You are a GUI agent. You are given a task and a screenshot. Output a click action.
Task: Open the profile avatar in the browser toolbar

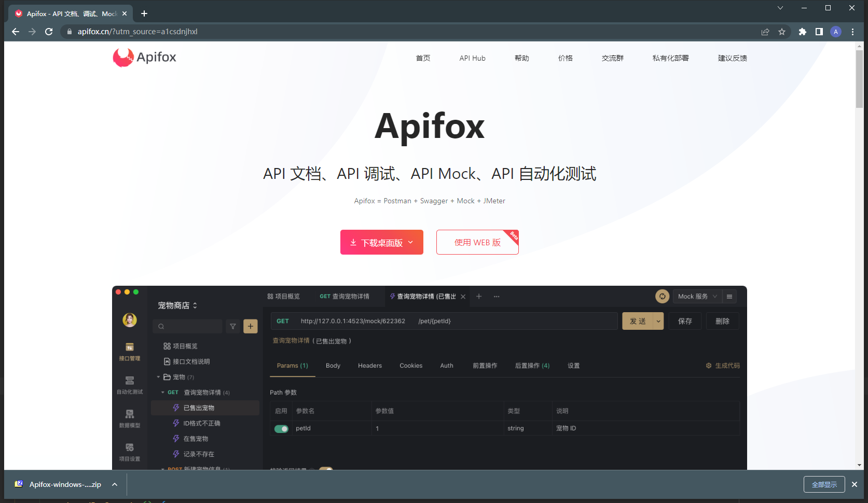pyautogui.click(x=836, y=32)
